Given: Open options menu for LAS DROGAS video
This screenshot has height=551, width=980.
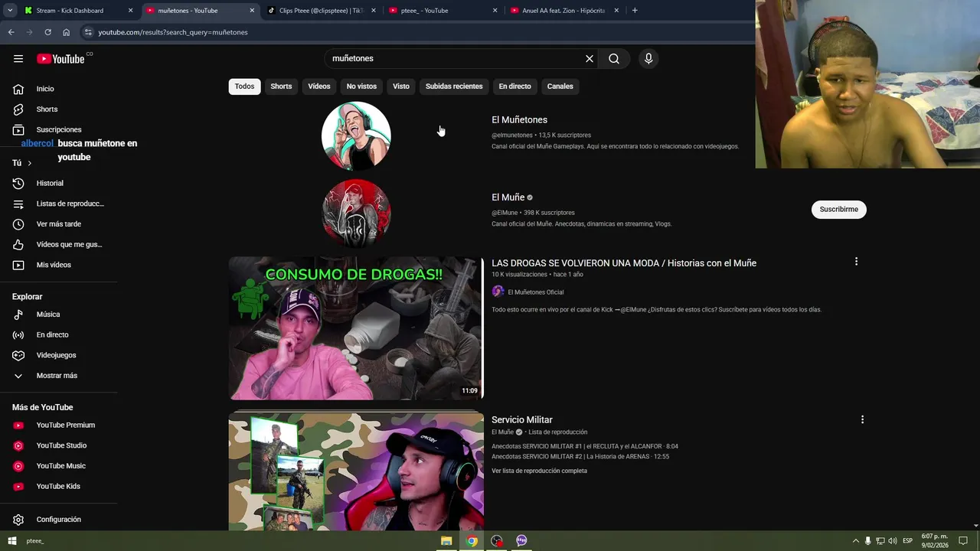Looking at the screenshot, I should tap(856, 262).
